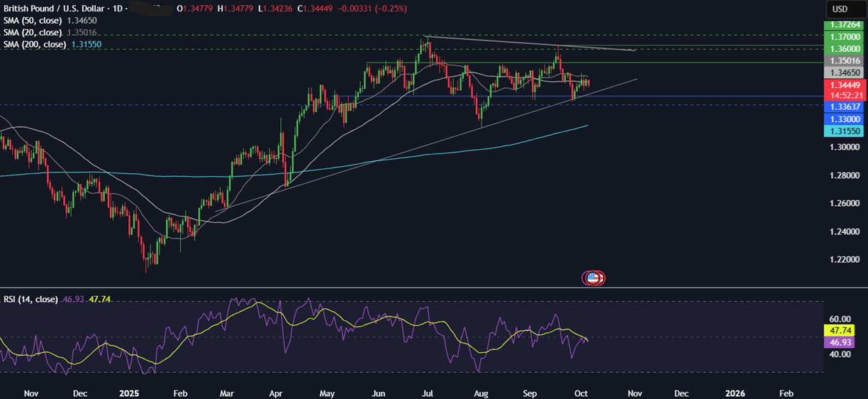868x399 pixels.
Task: Click the 2025 label on time axis
Action: click(x=128, y=393)
